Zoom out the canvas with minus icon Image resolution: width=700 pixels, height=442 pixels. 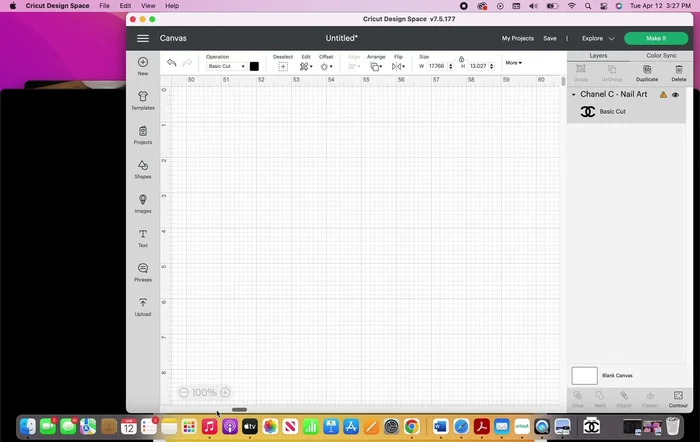[183, 392]
